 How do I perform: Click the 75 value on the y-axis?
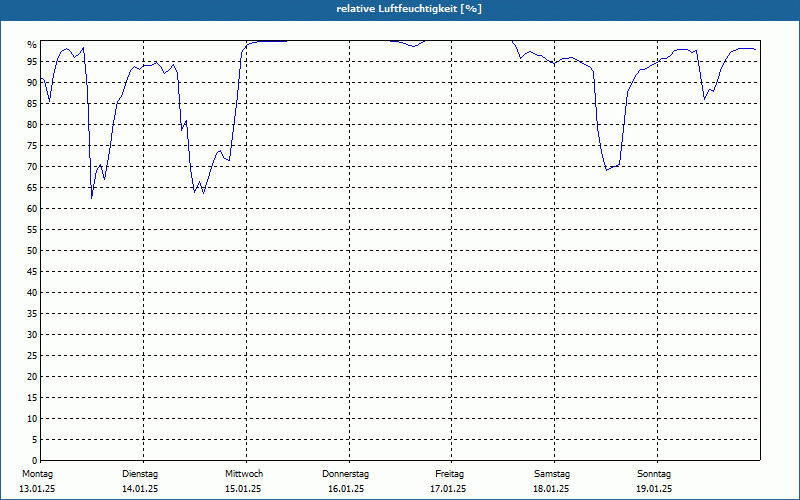[x=32, y=145]
